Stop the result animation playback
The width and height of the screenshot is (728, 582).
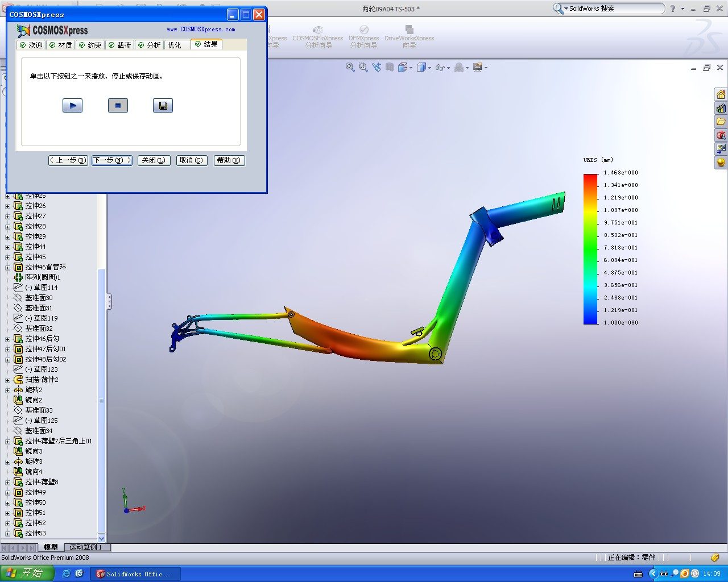click(118, 106)
